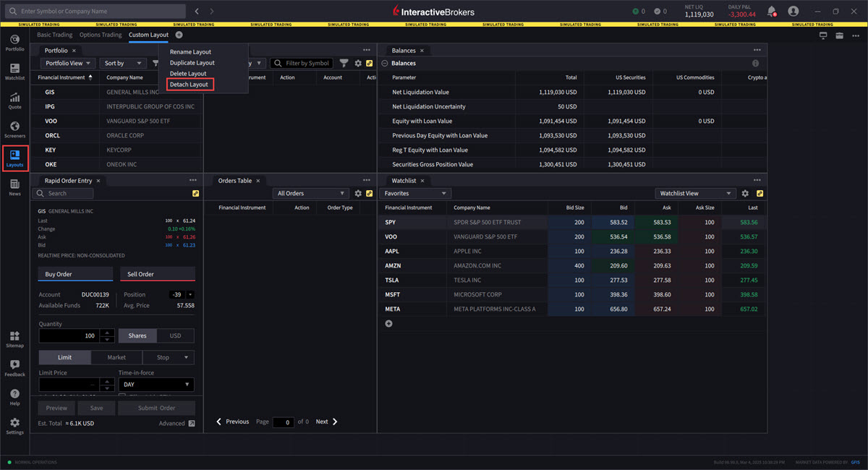Open the News sidebar icon
The width and height of the screenshot is (868, 470).
14,187
